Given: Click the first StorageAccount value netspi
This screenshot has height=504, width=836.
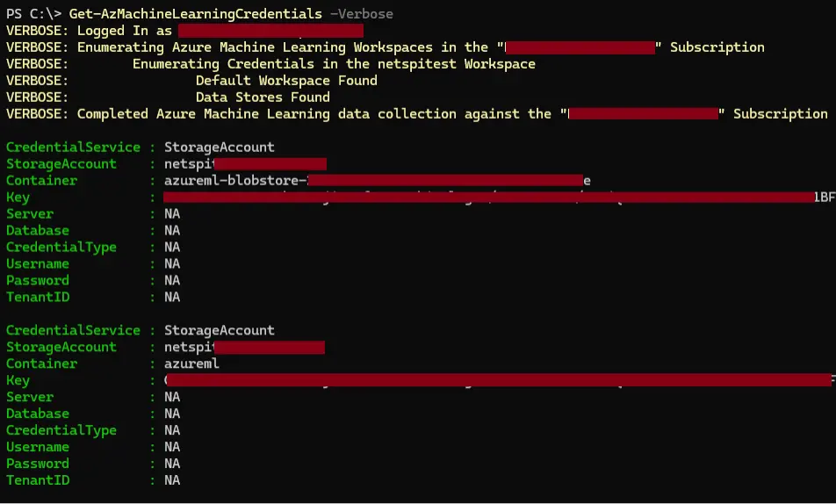Looking at the screenshot, I should pos(245,163).
